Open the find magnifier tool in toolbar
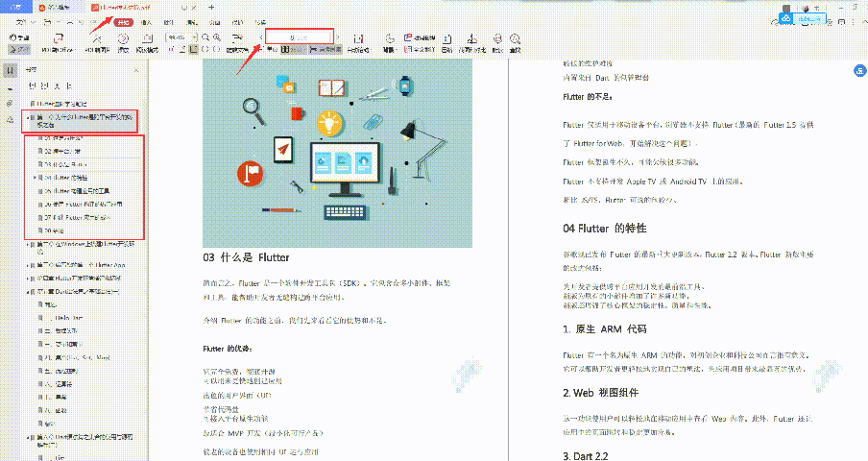868x461 pixels. pos(516,42)
